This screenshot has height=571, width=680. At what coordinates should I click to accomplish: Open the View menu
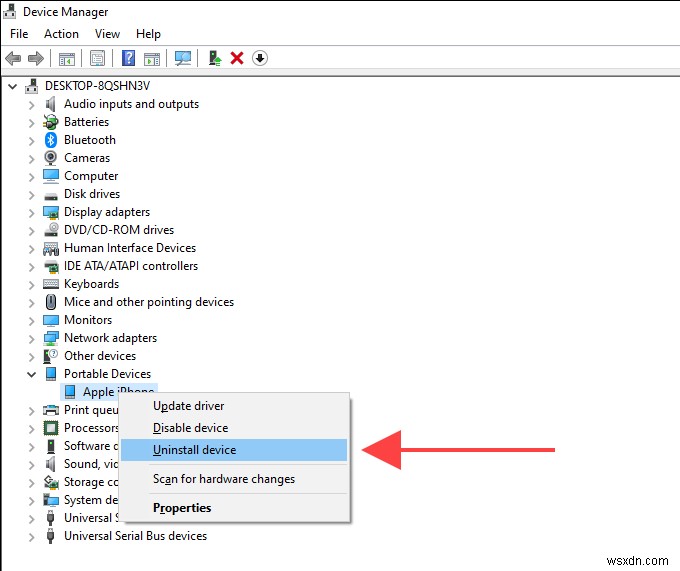[x=107, y=34]
